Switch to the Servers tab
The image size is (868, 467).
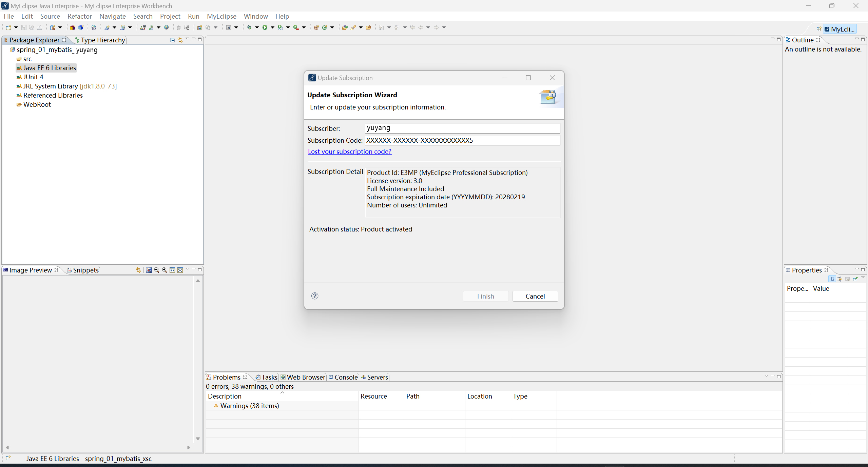tap(374, 377)
